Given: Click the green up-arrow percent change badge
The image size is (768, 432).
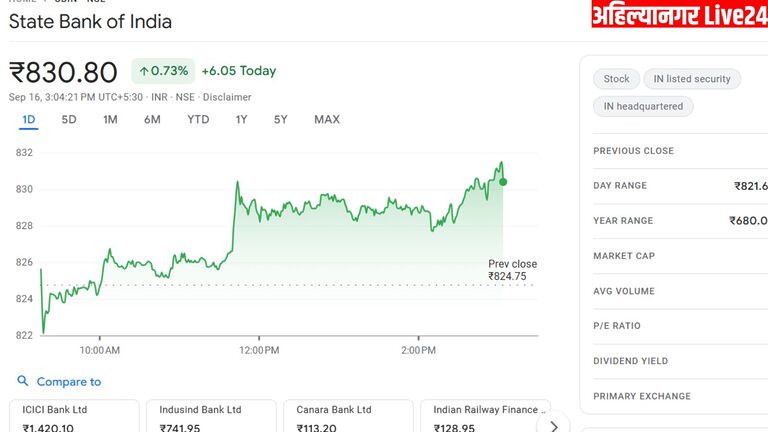Looking at the screenshot, I should click(162, 71).
